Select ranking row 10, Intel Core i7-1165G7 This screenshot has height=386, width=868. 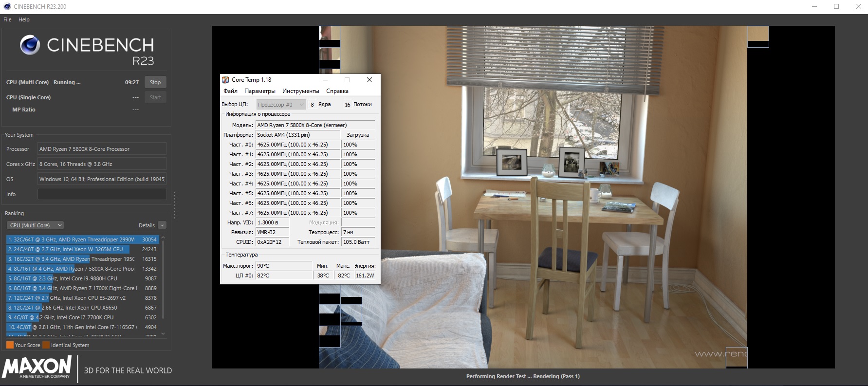point(82,327)
